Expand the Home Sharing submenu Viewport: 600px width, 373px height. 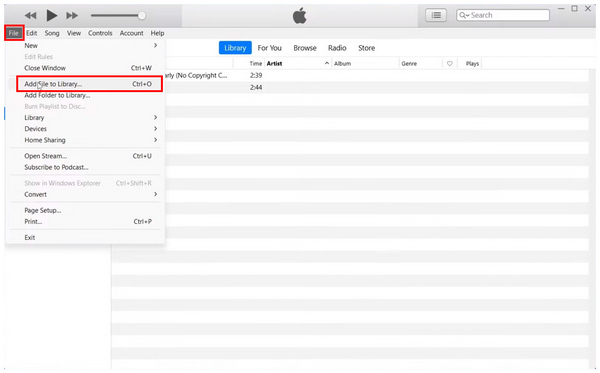85,140
